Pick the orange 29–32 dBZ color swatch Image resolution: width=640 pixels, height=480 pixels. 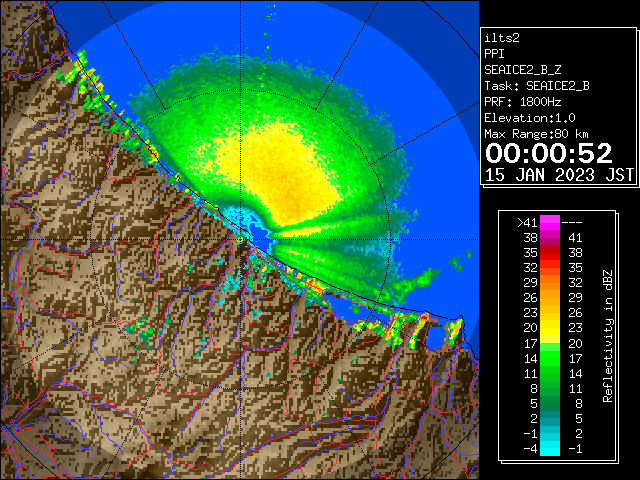point(550,283)
